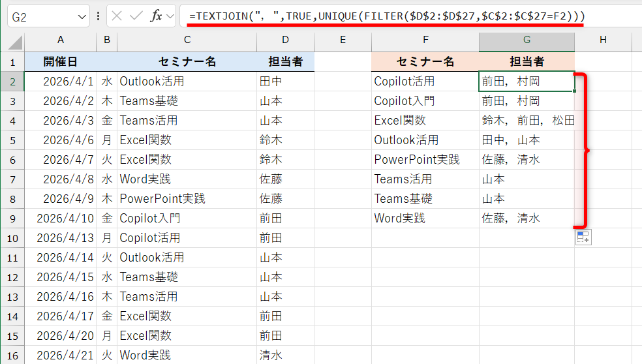
Task: Click Excel関数 in column F
Action: tap(425, 121)
